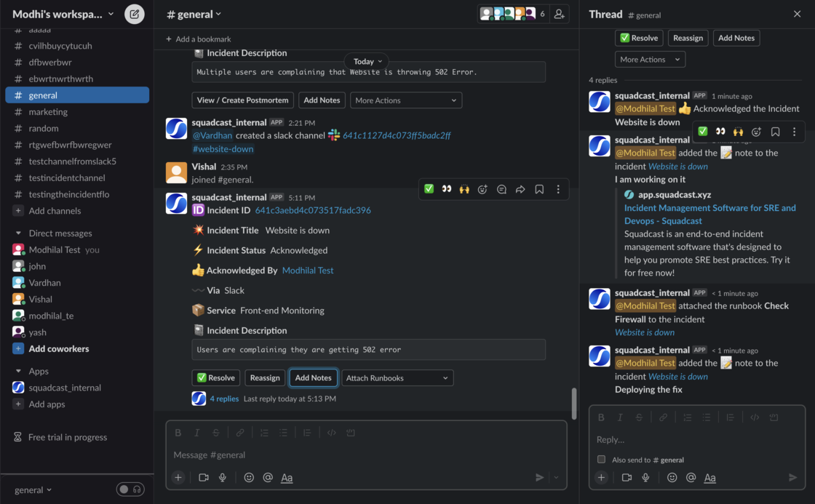
Task: Insert a link in the main message box
Action: 239,432
